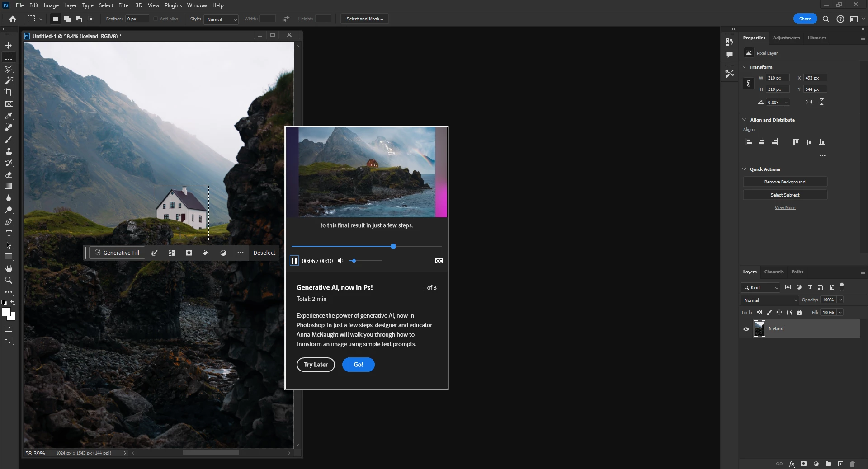Select the Dodge tool

point(9,210)
